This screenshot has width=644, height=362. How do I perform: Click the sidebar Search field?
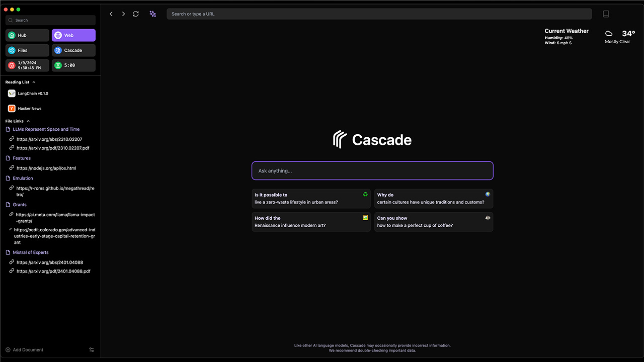(x=50, y=20)
